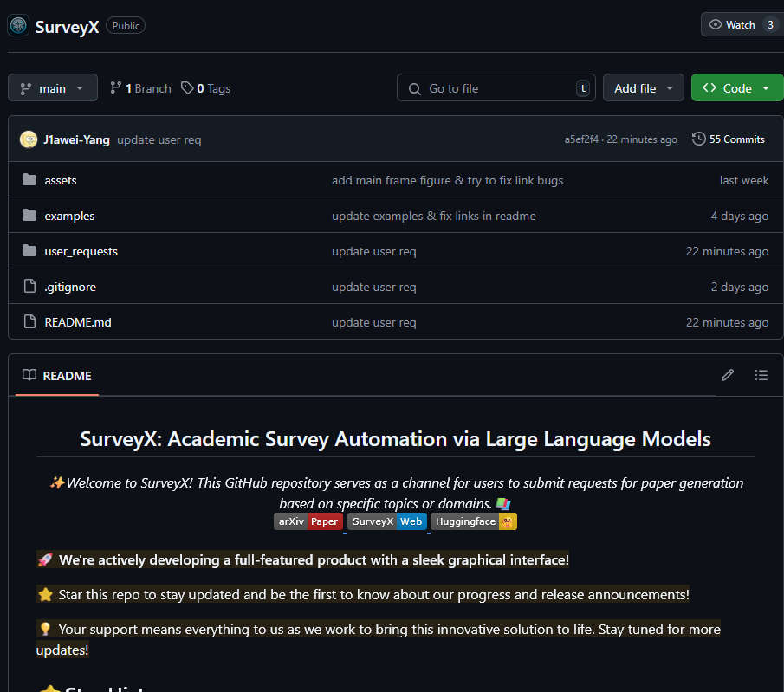This screenshot has width=784, height=692.
Task: Select the README tab
Action: tap(57, 376)
